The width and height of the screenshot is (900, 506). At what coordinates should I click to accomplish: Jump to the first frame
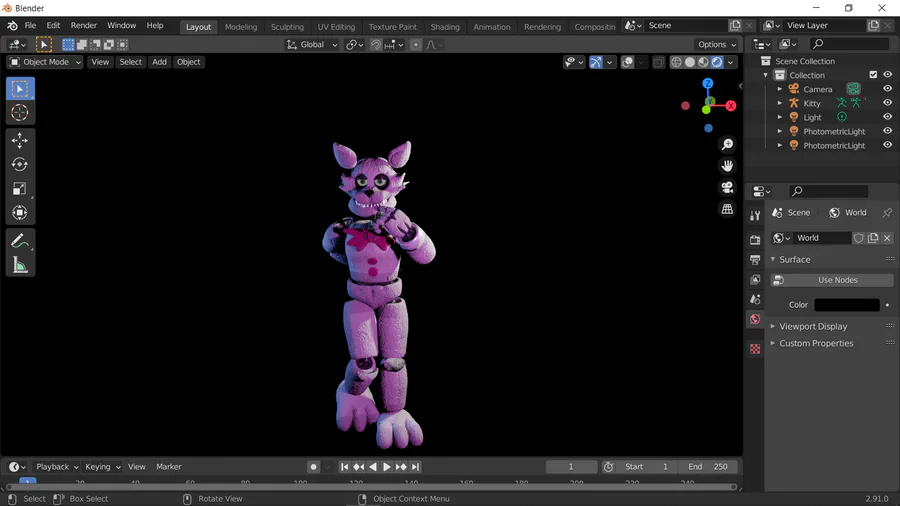tap(344, 467)
